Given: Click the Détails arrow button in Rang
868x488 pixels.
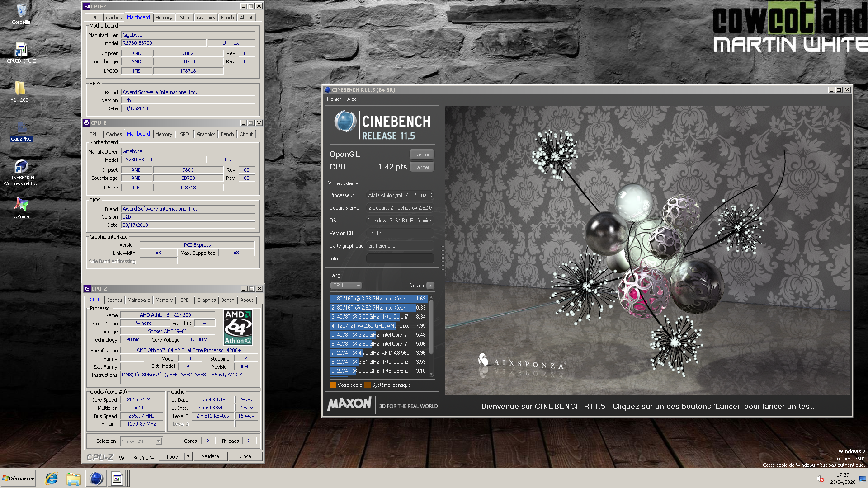Looking at the screenshot, I should [430, 286].
